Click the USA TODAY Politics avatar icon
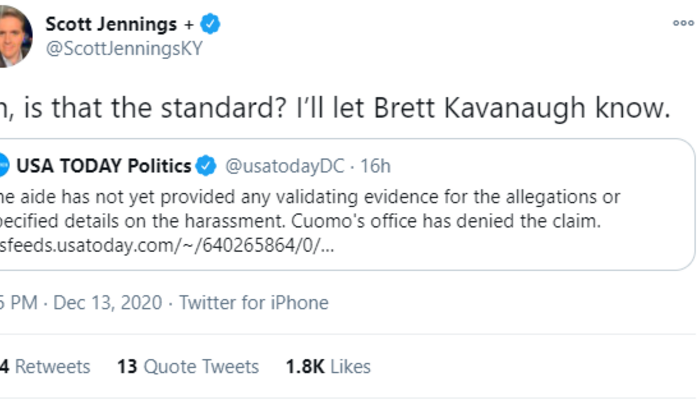Image resolution: width=700 pixels, height=400 pixels. click(x=5, y=164)
